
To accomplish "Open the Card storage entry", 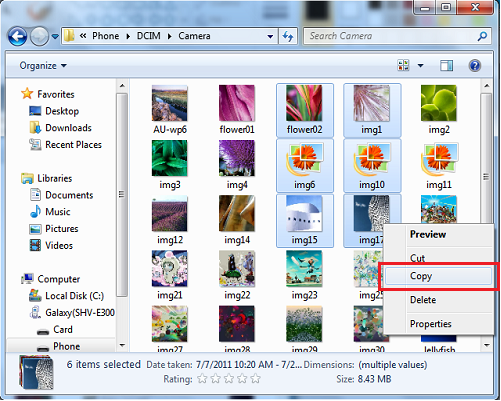I will [x=55, y=330].
